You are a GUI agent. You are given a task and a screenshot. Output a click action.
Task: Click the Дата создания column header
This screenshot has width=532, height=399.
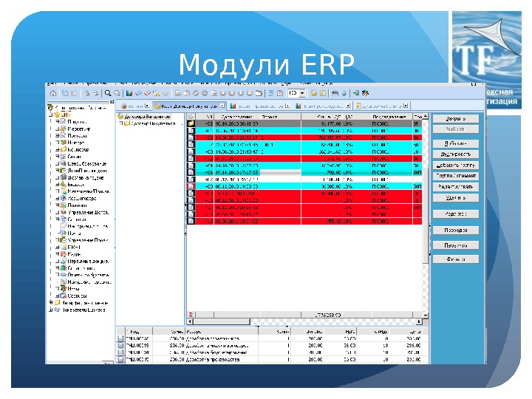click(237, 117)
